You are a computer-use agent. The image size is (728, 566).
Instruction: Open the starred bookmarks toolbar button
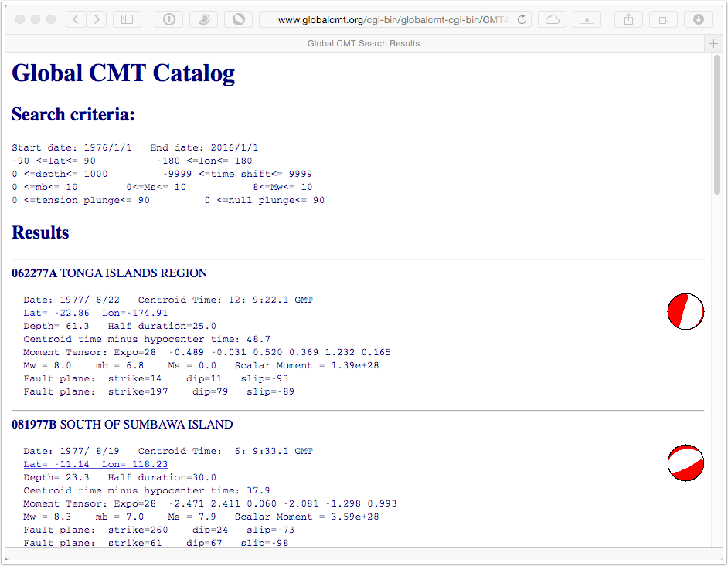tap(587, 19)
